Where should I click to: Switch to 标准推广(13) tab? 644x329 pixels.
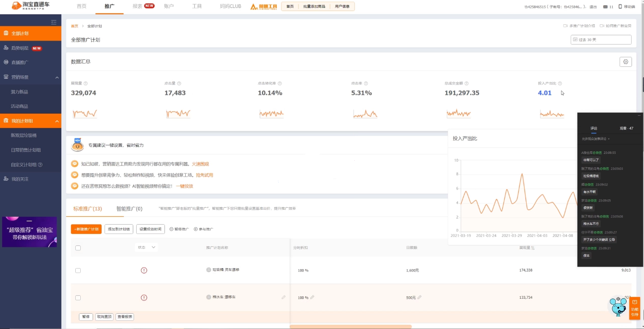coord(88,209)
